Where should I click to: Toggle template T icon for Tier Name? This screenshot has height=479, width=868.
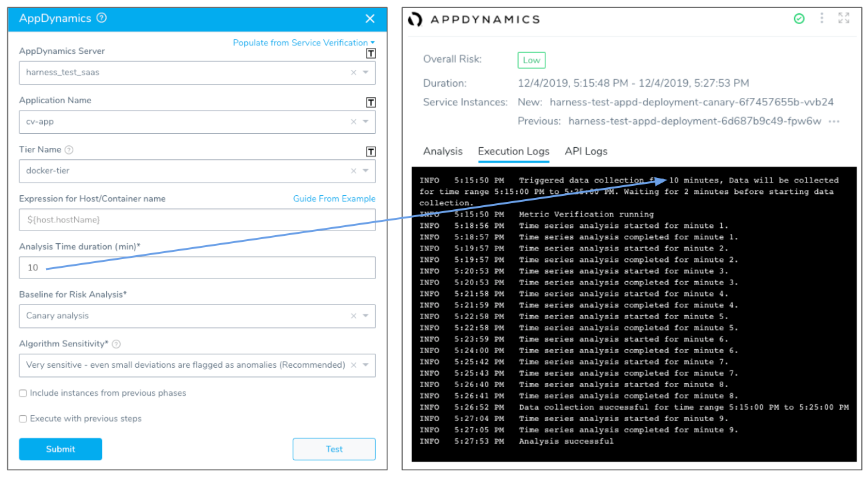371,152
